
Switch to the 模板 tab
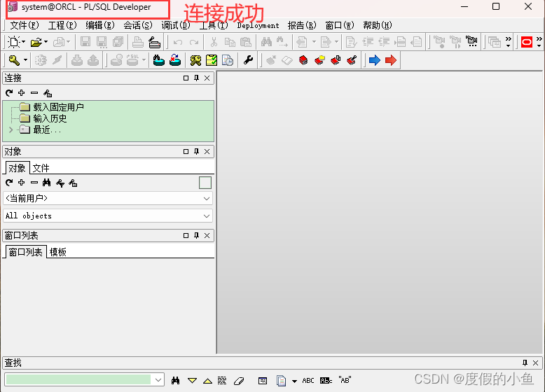[57, 252]
